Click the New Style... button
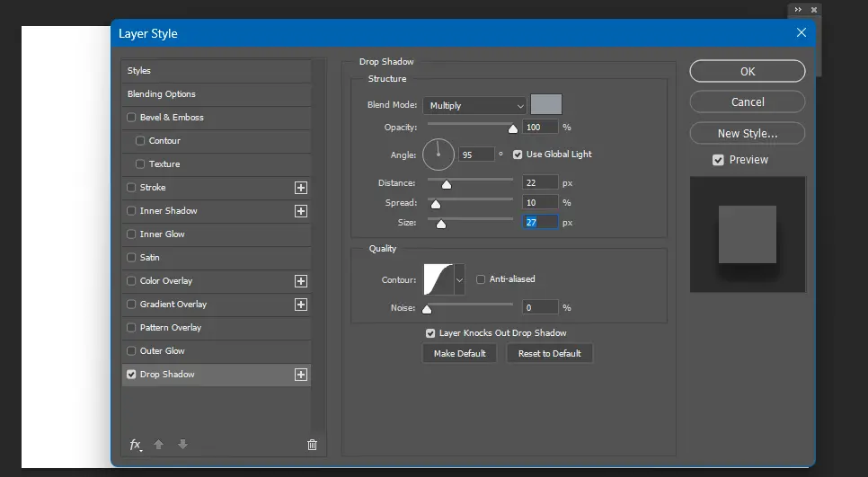 coord(748,133)
